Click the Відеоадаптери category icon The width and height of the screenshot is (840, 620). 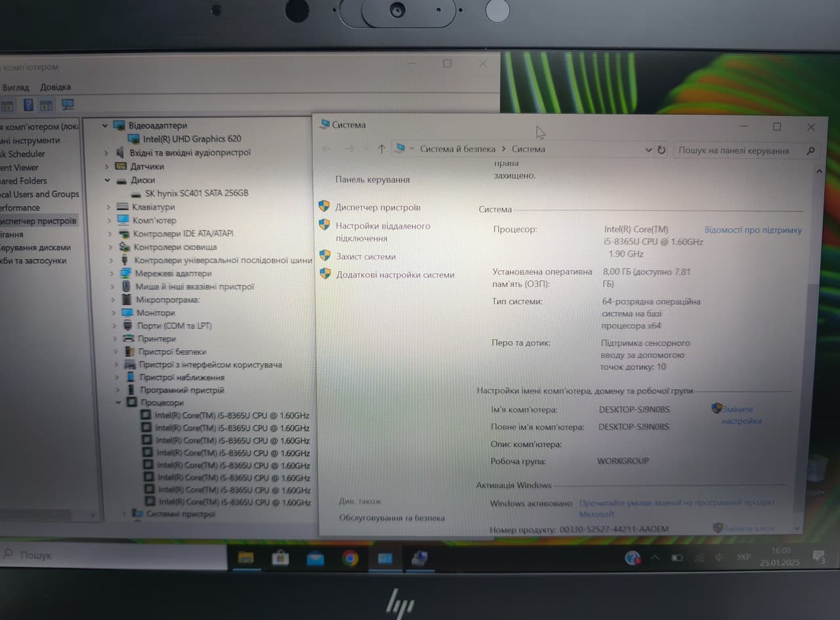(x=119, y=125)
